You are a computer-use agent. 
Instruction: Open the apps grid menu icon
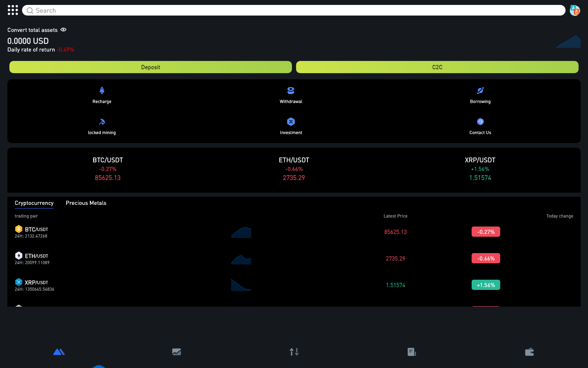(13, 10)
